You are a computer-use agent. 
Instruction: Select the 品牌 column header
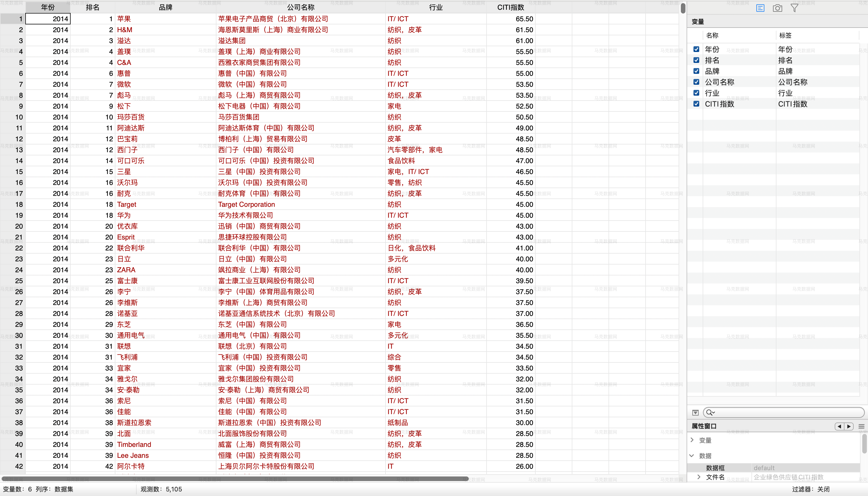coord(165,7)
